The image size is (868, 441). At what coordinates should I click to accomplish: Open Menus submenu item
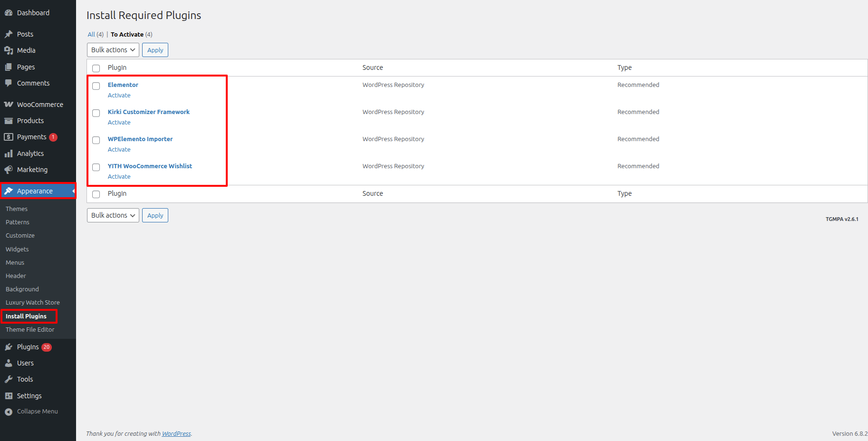point(15,263)
